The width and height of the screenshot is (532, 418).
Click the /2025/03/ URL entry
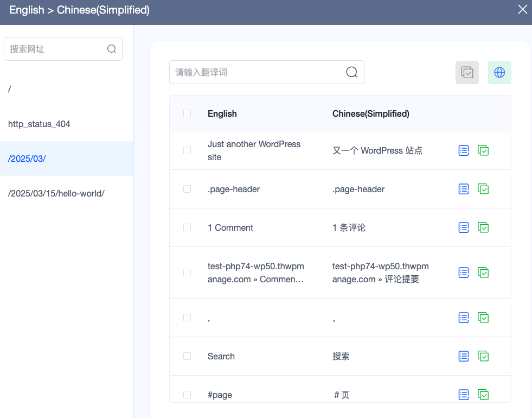[x=27, y=159]
